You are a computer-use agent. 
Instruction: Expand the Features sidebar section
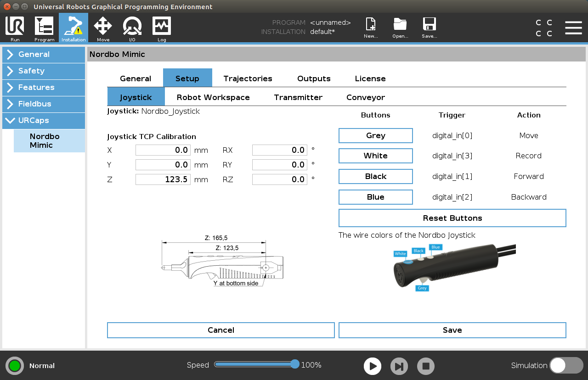pyautogui.click(x=44, y=87)
